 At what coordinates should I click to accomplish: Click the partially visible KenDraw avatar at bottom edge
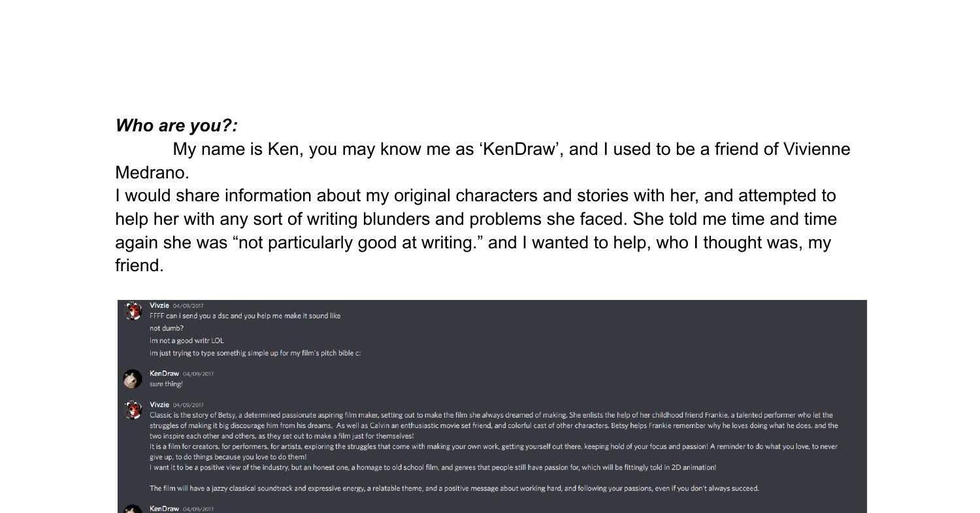(133, 509)
